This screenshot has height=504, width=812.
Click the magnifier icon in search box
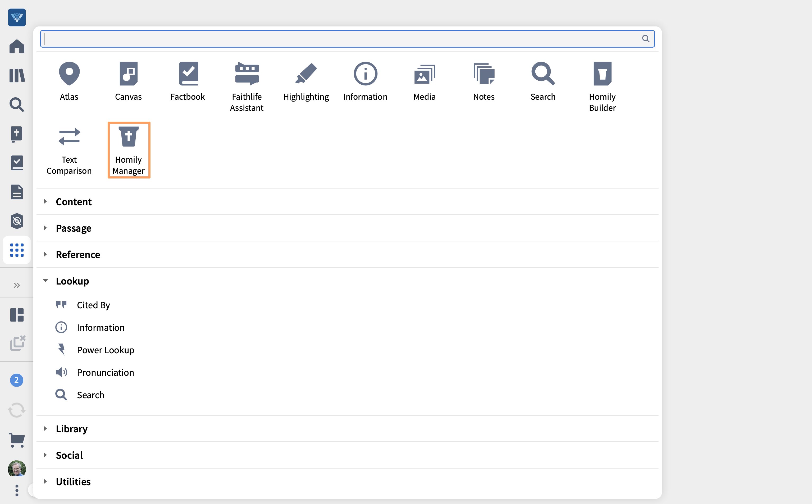[x=646, y=39]
